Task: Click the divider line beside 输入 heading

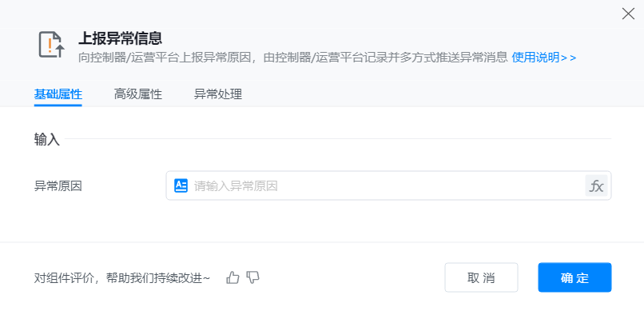Action: click(338, 139)
